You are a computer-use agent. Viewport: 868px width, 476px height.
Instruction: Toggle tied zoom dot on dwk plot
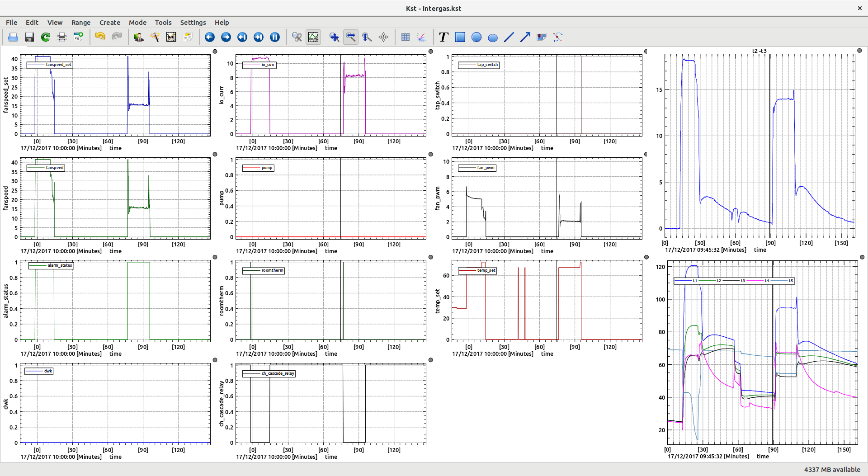pos(215,360)
